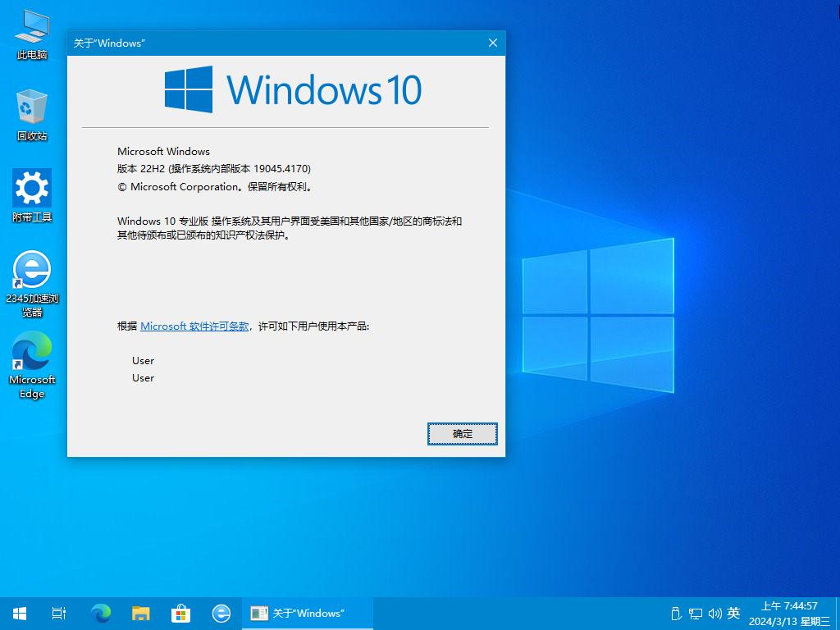840x630 pixels.
Task: Open the 此电脑 desktop icon
Action: pos(32,34)
